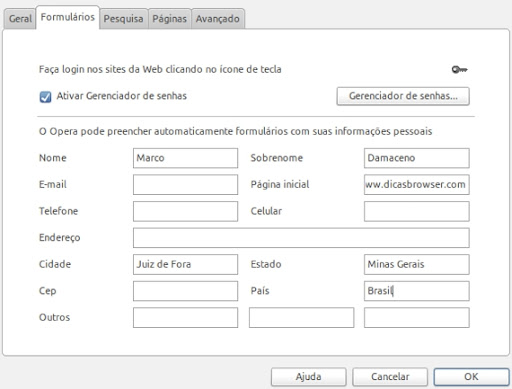Screen dimensions: 512x389
Task: Switch to the Geral tab
Action: click(20, 19)
